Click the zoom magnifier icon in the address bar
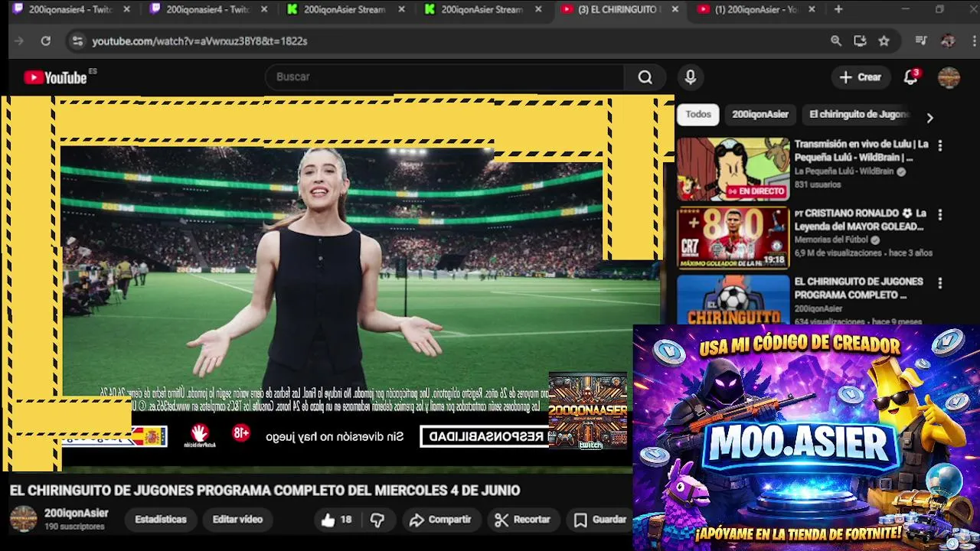This screenshot has height=551, width=980. (836, 41)
